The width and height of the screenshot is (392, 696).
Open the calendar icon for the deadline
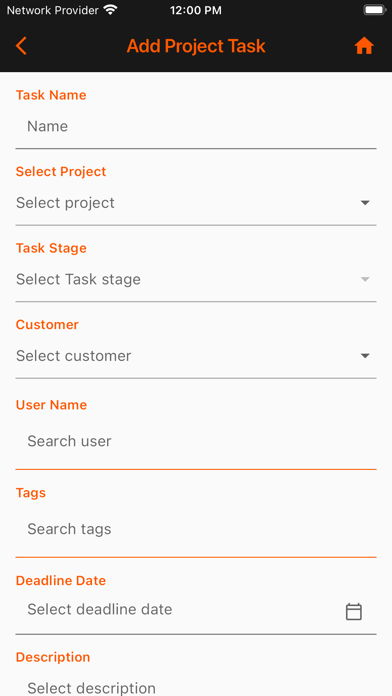pos(354,612)
